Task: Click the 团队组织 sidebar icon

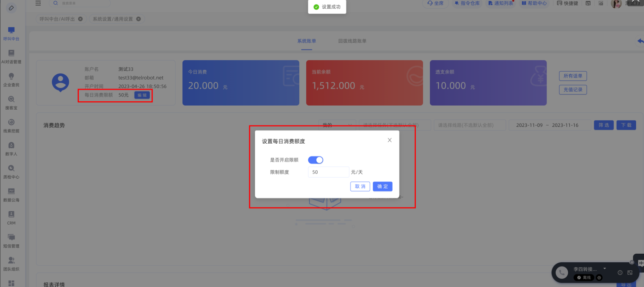Action: pyautogui.click(x=11, y=261)
